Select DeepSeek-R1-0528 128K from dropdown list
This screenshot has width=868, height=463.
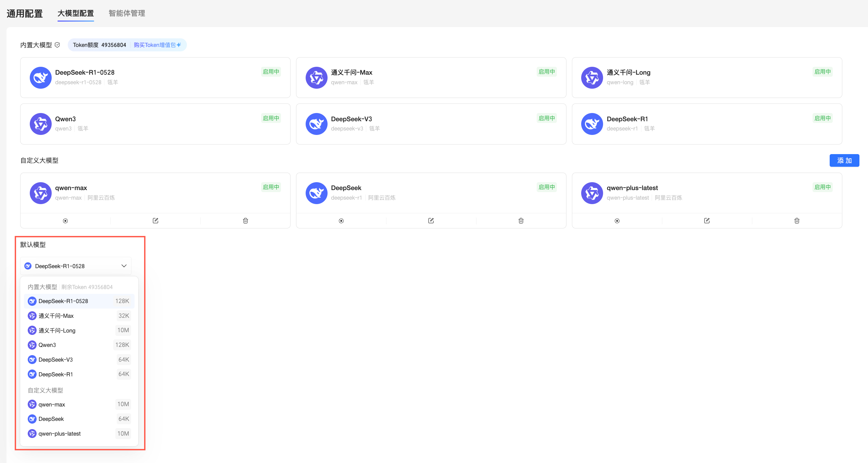(x=79, y=301)
